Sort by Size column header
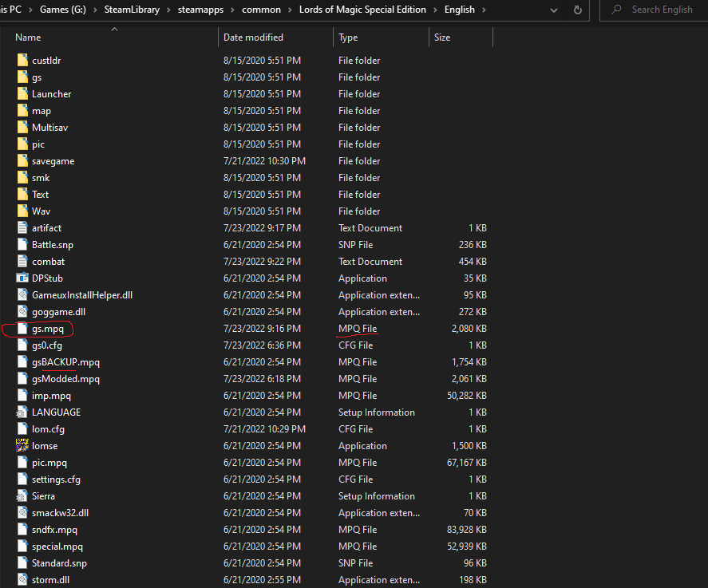 tap(442, 37)
